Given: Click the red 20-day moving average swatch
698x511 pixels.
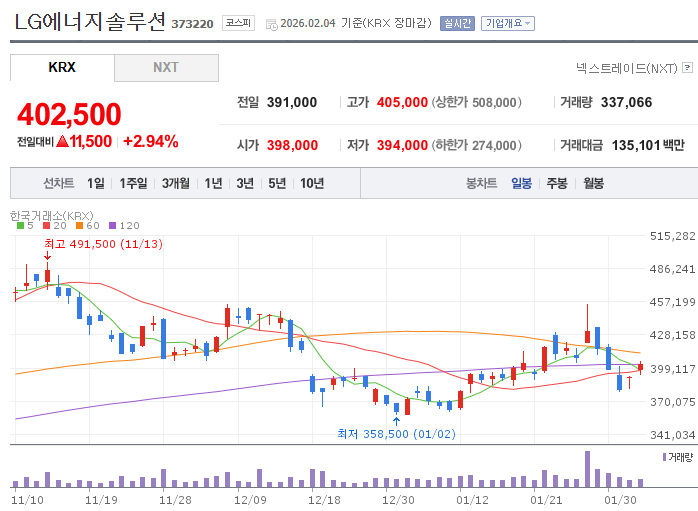Looking at the screenshot, I should 46,226.
